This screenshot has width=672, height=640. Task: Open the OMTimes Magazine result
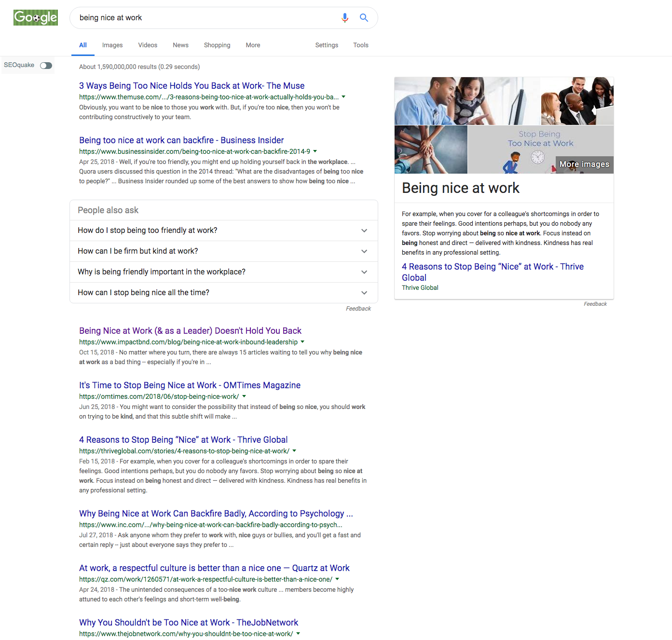click(x=190, y=385)
